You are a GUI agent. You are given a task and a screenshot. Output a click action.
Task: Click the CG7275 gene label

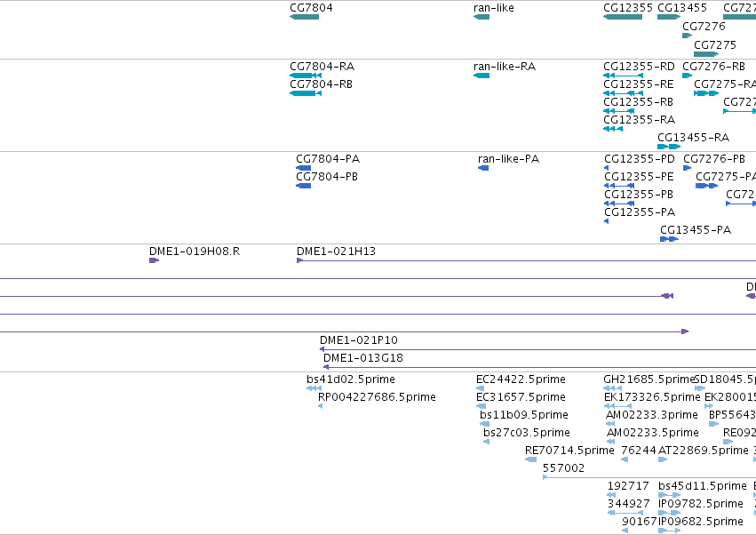(715, 44)
